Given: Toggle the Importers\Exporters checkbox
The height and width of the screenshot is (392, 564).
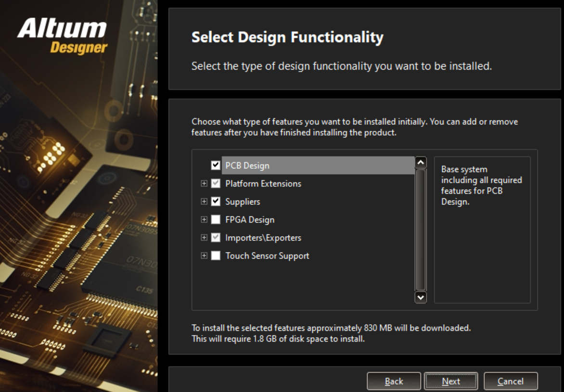Looking at the screenshot, I should click(216, 237).
